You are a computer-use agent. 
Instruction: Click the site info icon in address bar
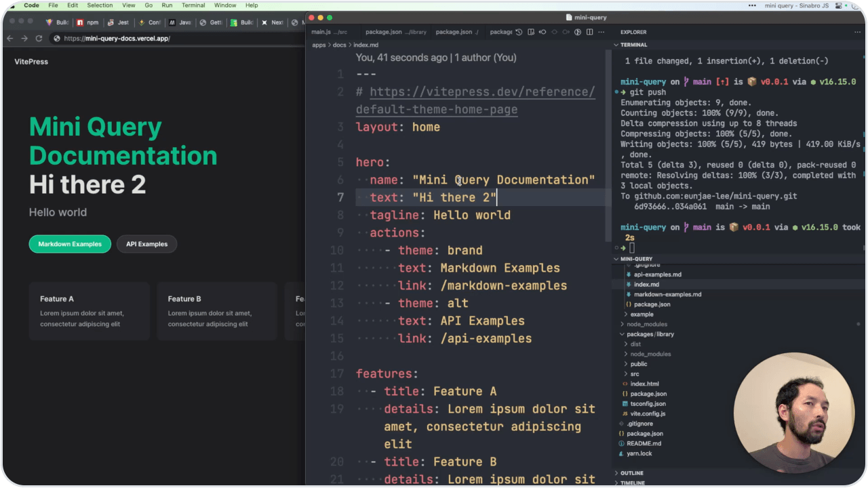click(x=57, y=39)
